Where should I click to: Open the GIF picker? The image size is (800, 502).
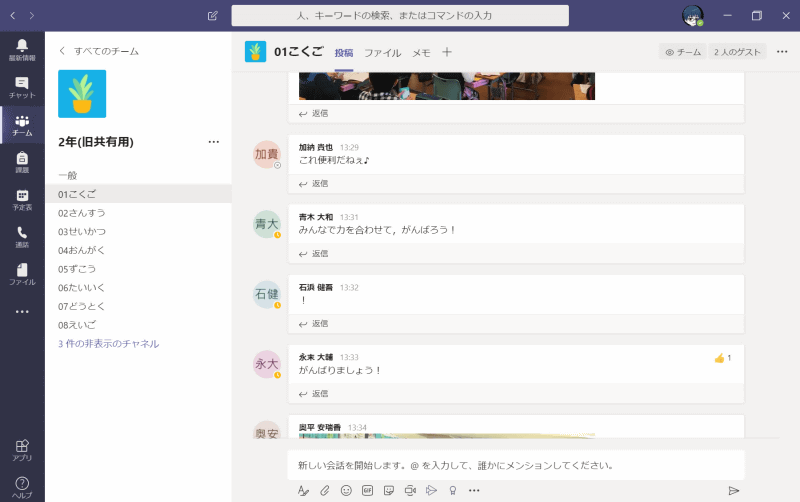(x=367, y=490)
